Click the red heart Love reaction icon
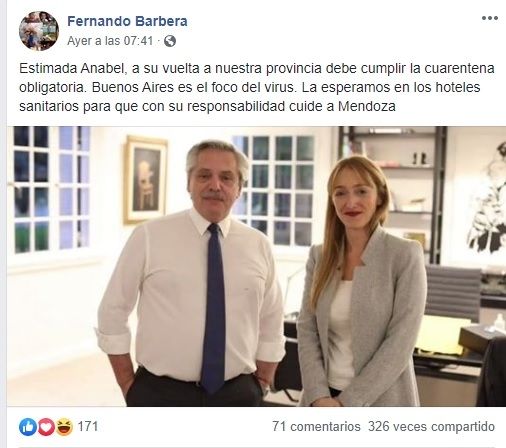The image size is (506, 448). coord(46,427)
